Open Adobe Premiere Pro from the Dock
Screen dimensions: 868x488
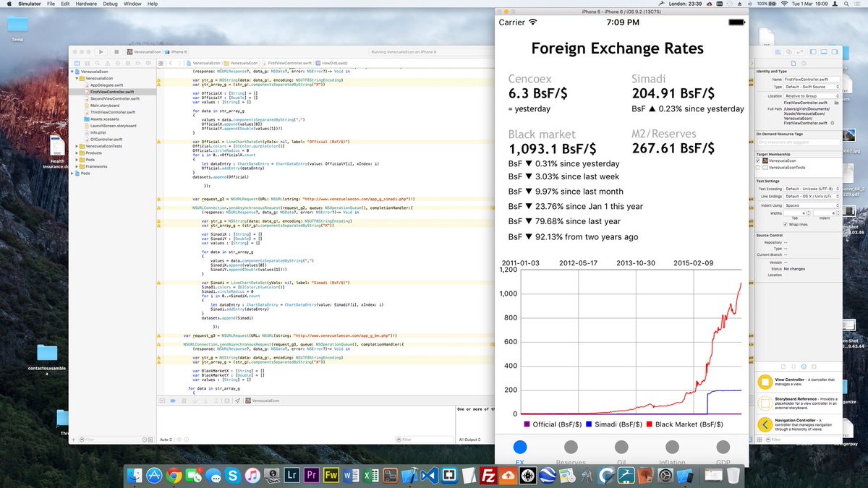(311, 475)
